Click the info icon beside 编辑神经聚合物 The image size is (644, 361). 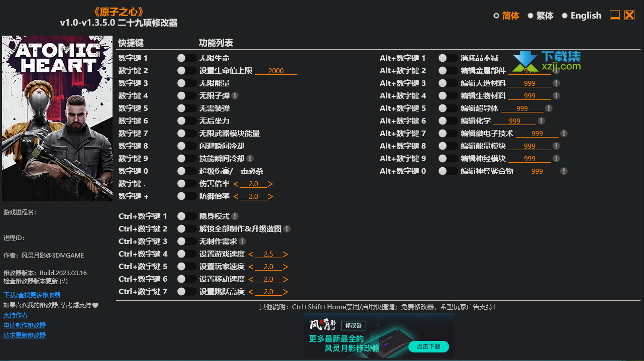(564, 171)
